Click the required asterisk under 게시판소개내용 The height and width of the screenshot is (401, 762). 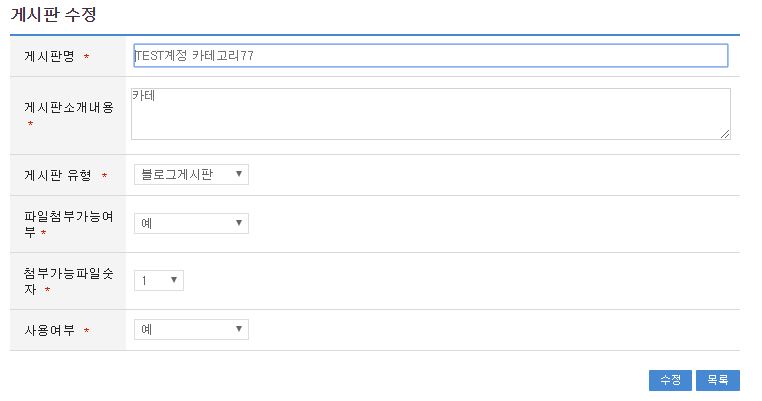(30, 124)
